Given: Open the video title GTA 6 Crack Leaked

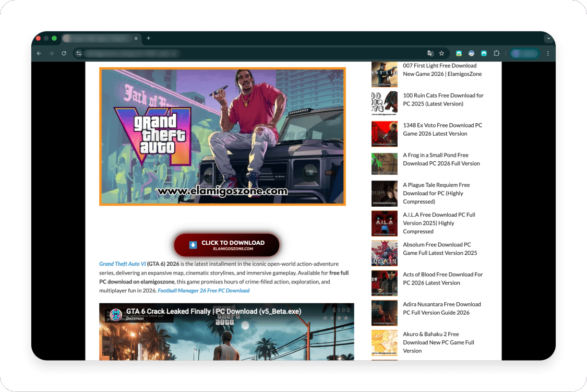Looking at the screenshot, I should click(x=213, y=311).
